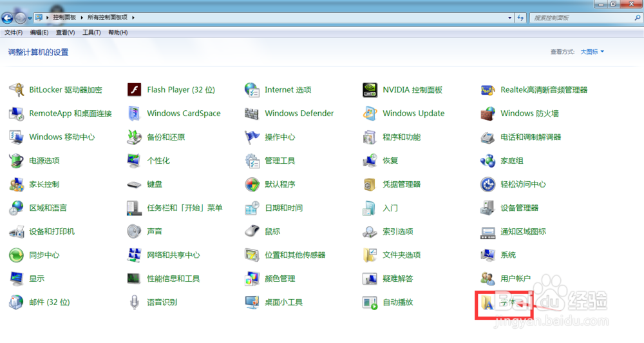Open the 管理工具 icon
The width and height of the screenshot is (644, 343).
(x=252, y=161)
